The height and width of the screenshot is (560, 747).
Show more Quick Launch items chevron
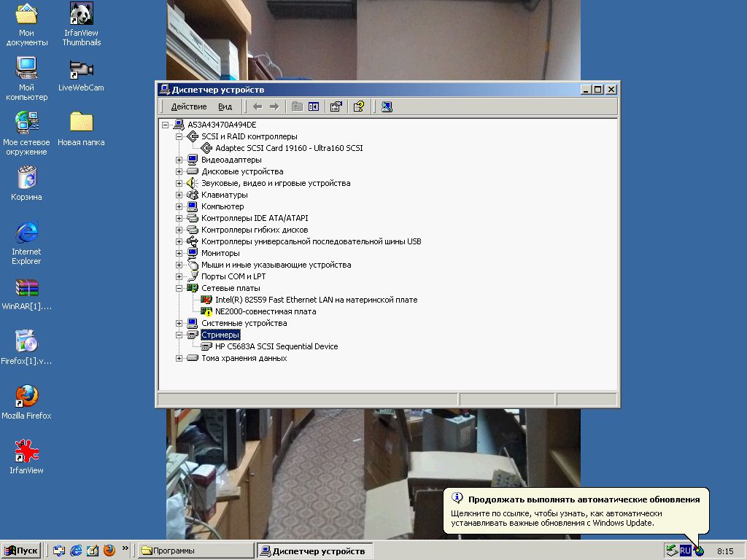coord(125,548)
